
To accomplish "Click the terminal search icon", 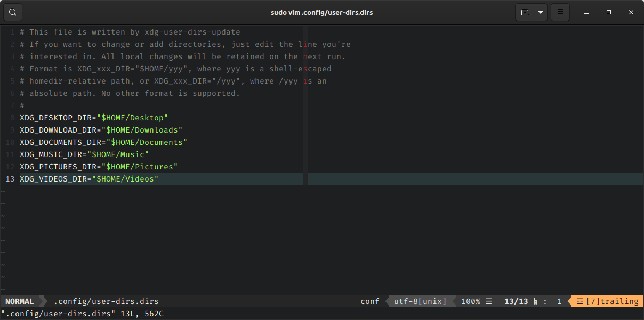I will point(13,12).
